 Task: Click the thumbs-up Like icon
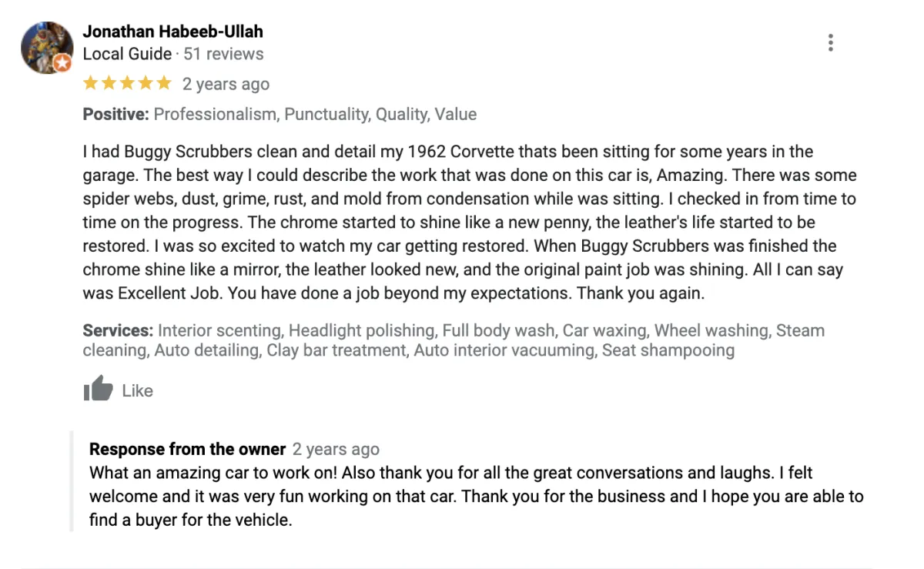[98, 389]
